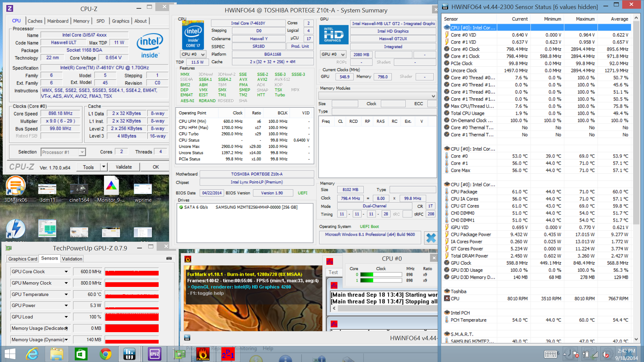The height and width of the screenshot is (362, 644).
Task: Click the Tools button in CPU-Z
Action: coord(88,167)
